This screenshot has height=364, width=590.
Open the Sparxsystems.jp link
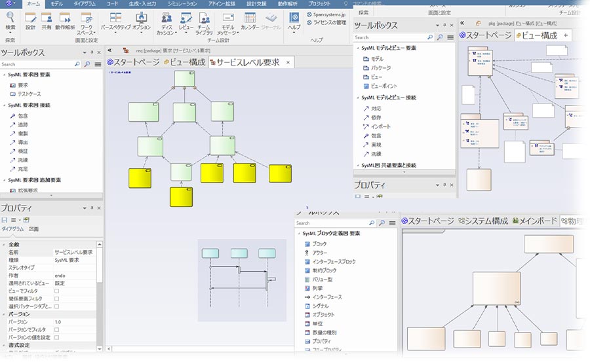(330, 13)
